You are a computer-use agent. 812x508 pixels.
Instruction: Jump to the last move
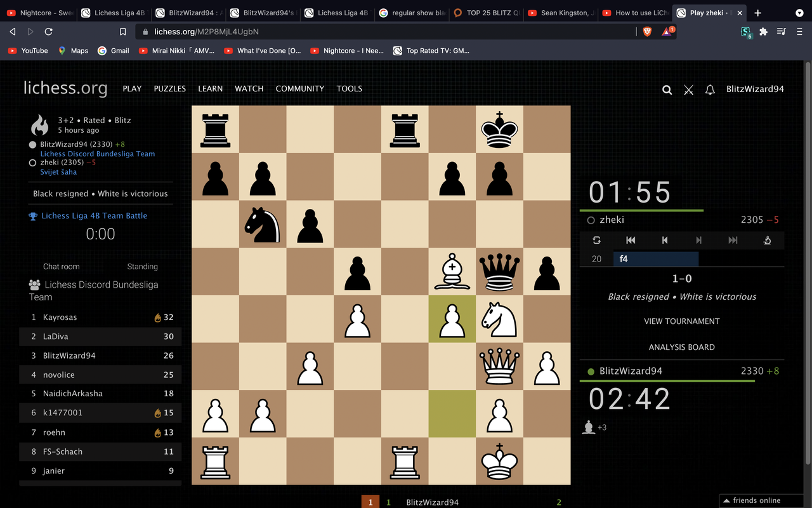click(x=733, y=240)
